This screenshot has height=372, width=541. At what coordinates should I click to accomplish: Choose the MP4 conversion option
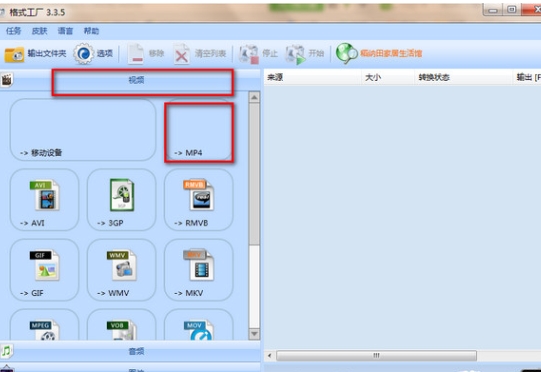(199, 131)
